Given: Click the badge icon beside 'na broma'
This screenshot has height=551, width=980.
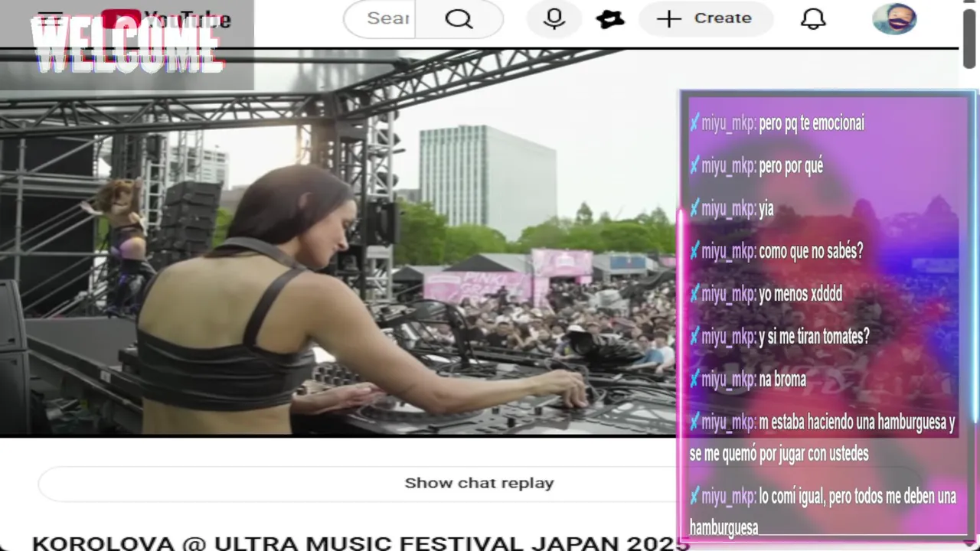Looking at the screenshot, I should (x=694, y=380).
